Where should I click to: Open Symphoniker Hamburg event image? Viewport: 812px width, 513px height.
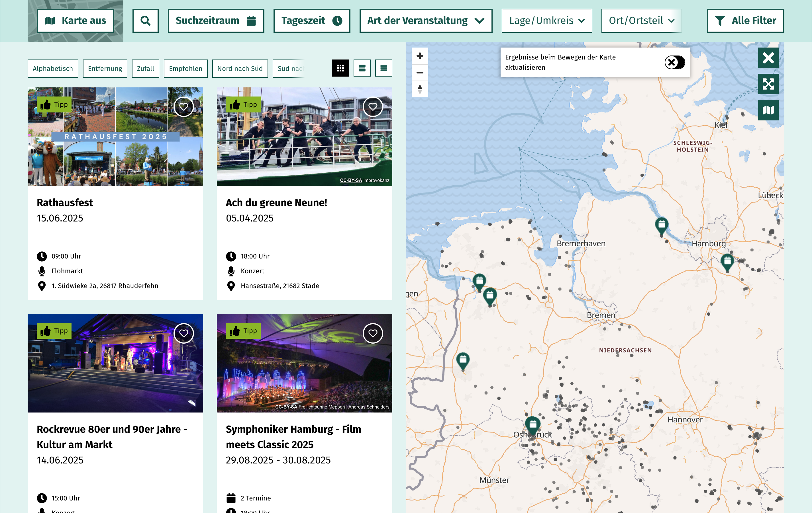click(x=304, y=363)
